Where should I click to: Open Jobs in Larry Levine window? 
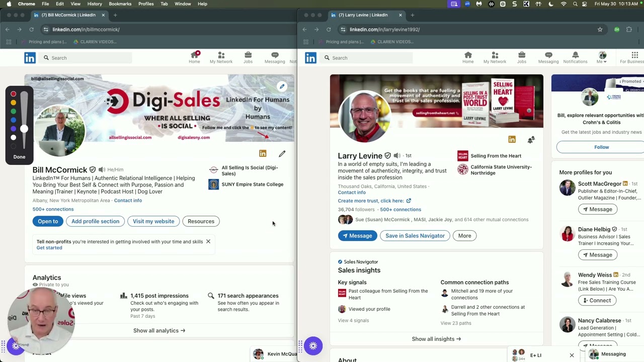(522, 57)
